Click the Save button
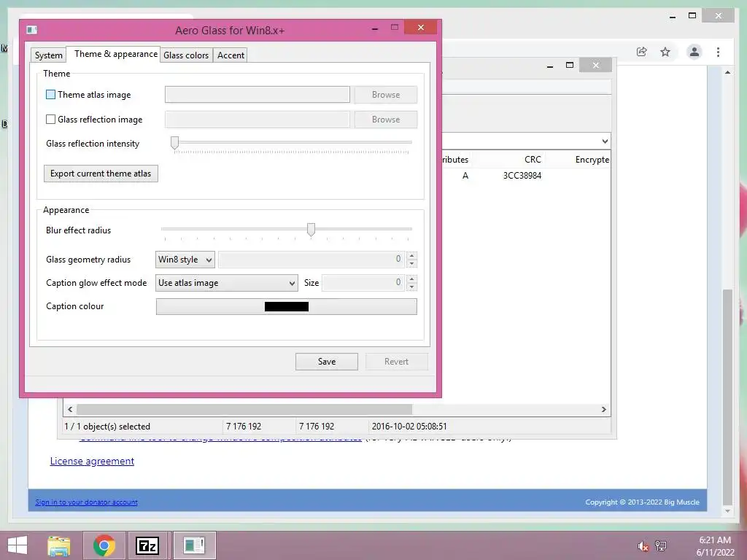This screenshot has width=747, height=560. (x=327, y=362)
